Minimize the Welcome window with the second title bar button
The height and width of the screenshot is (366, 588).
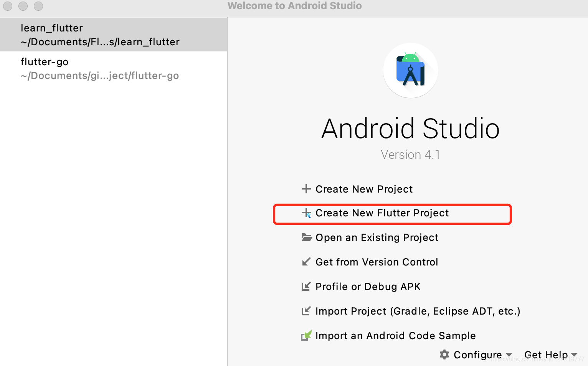click(x=23, y=6)
